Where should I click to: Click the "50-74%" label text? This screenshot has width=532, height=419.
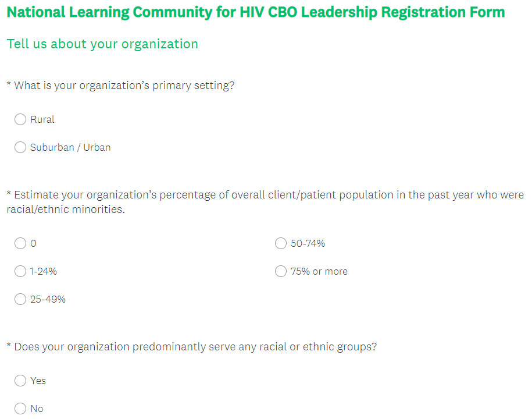point(308,243)
